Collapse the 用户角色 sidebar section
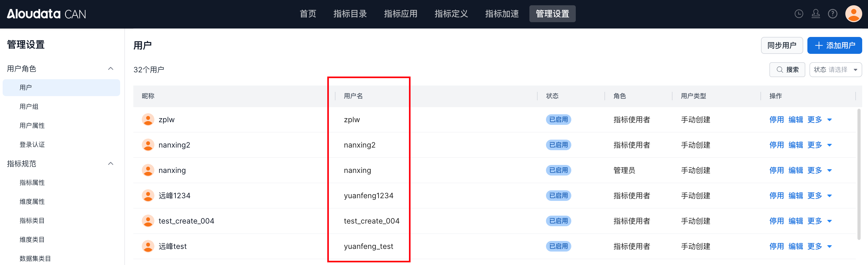Screen dimensions: 868x265 (110, 69)
